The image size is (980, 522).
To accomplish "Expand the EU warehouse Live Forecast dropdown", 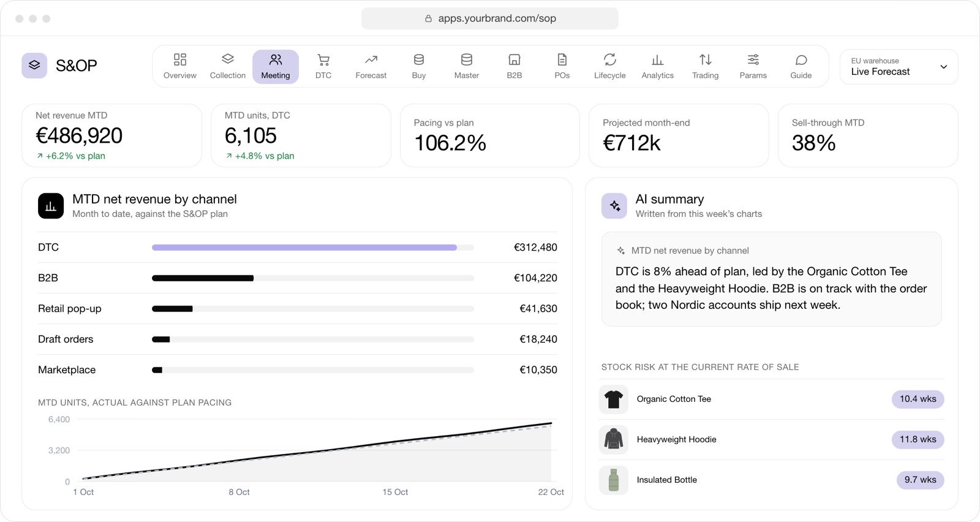I will pos(899,67).
